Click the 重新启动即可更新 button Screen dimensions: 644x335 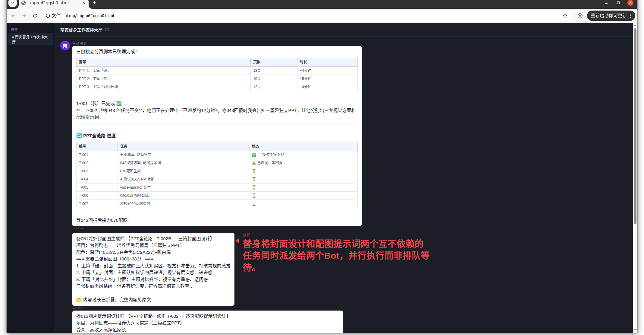[608, 16]
